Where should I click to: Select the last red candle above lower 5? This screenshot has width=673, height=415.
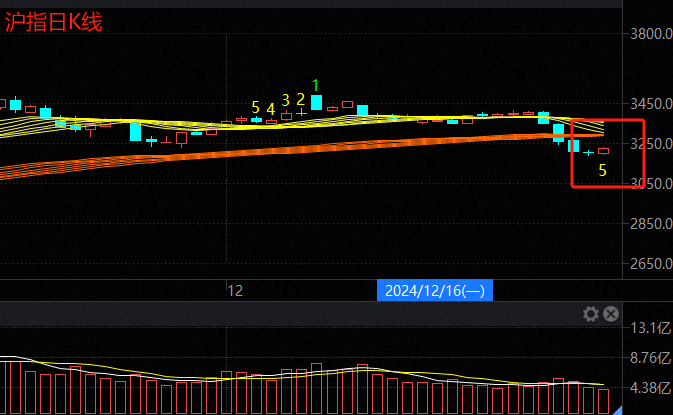tap(603, 151)
